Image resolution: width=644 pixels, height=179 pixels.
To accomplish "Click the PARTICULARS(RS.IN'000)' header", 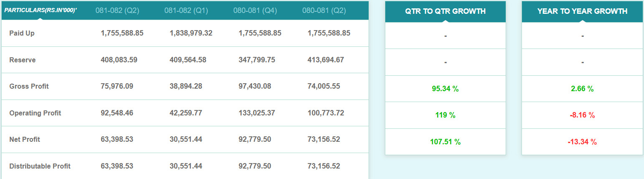I will pos(41,10).
